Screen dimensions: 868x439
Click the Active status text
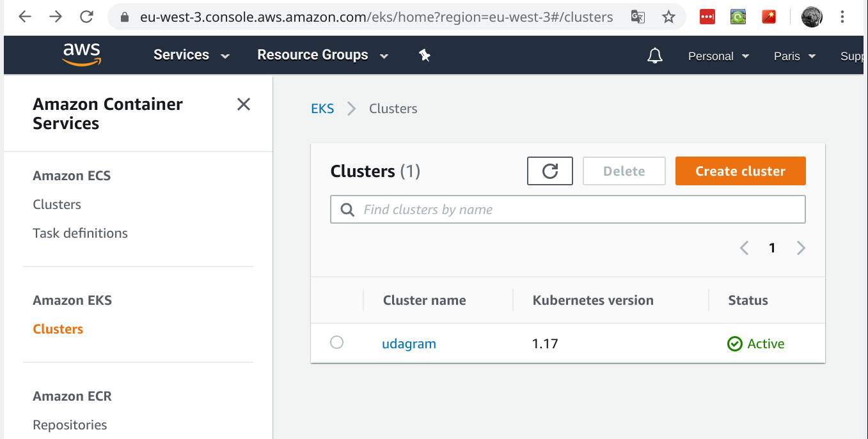766,344
